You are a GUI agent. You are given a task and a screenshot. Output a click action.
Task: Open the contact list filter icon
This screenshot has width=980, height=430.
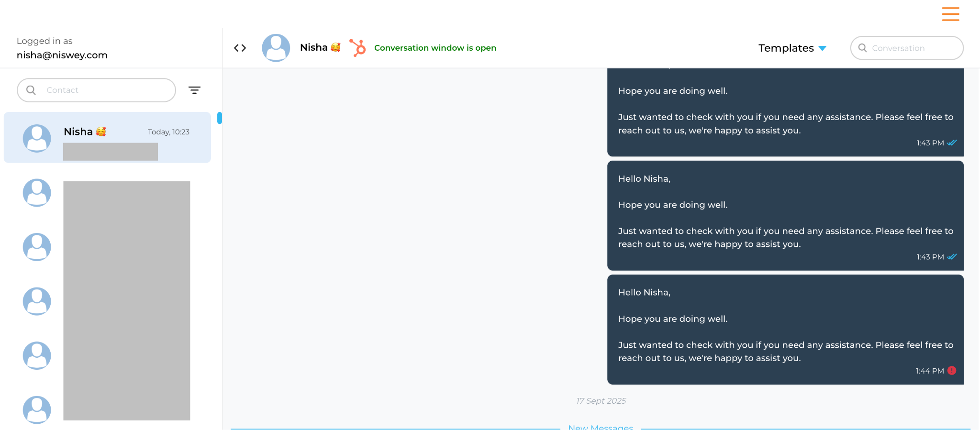click(194, 90)
